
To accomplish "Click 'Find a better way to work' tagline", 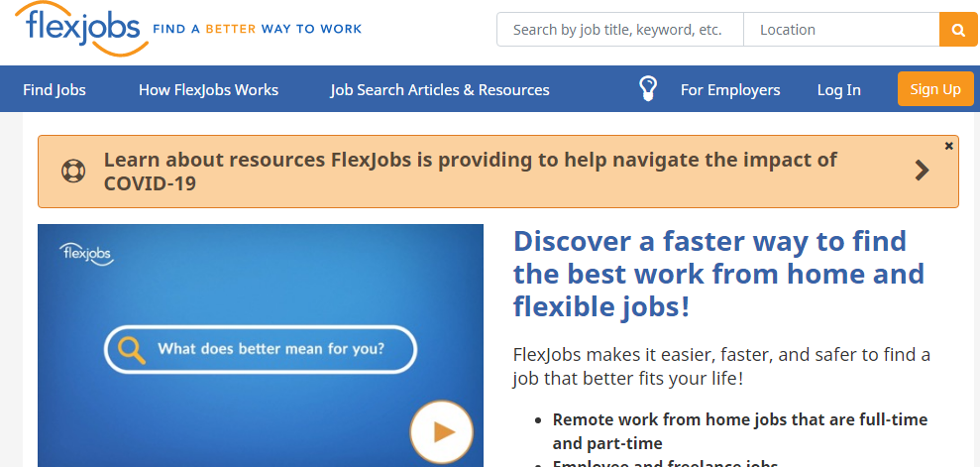I will click(258, 29).
